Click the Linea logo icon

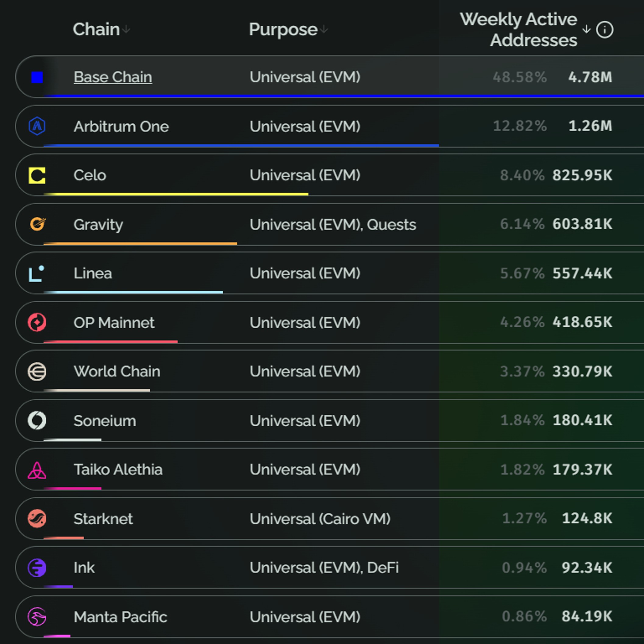click(37, 273)
